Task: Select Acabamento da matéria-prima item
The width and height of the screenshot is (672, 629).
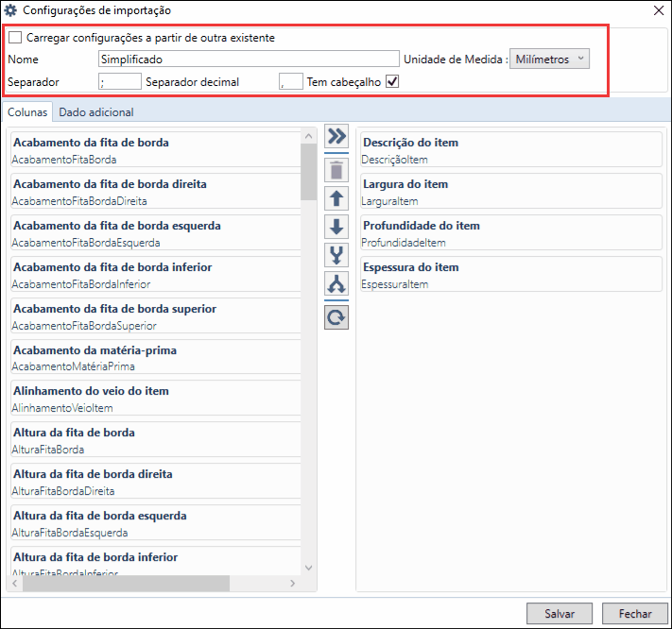Action: [156, 357]
